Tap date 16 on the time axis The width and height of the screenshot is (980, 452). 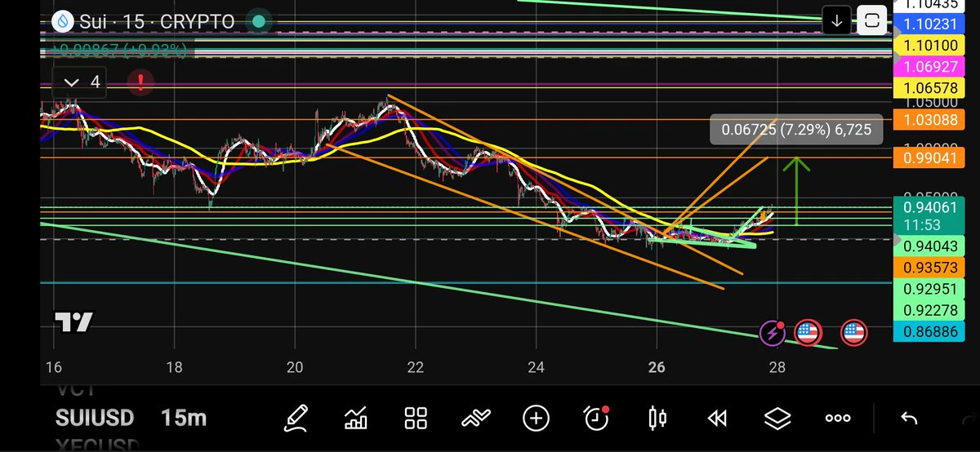click(x=53, y=367)
